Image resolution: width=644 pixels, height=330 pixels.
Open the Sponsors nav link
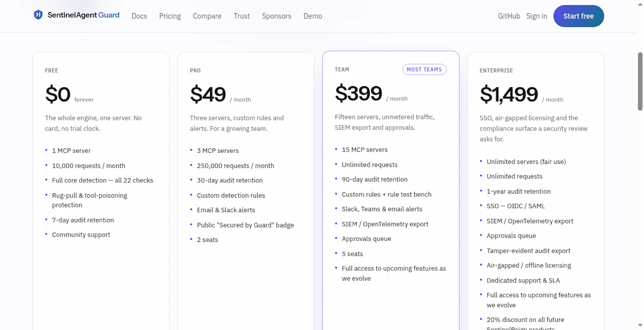point(277,16)
